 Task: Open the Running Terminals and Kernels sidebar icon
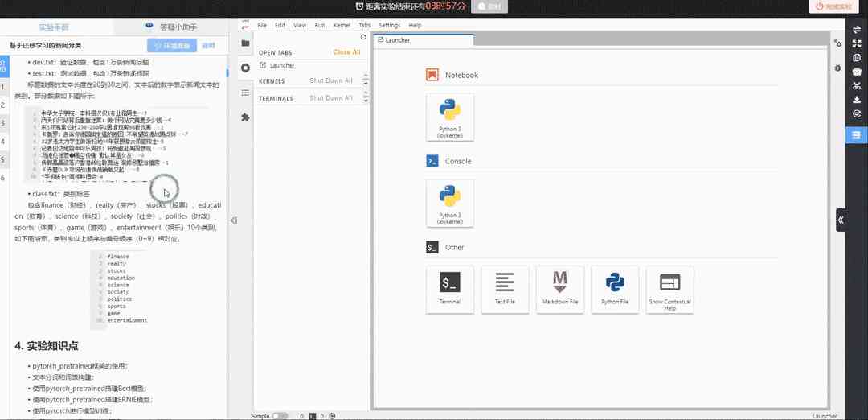click(245, 68)
